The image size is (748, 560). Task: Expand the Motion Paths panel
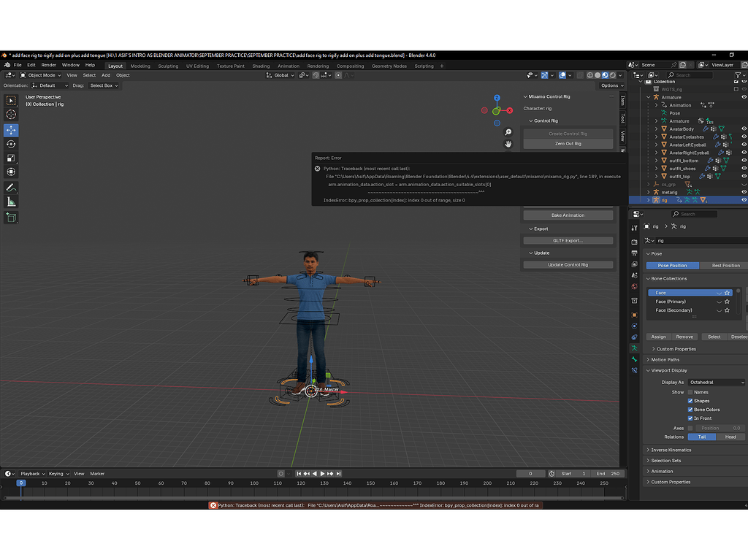coord(665,360)
